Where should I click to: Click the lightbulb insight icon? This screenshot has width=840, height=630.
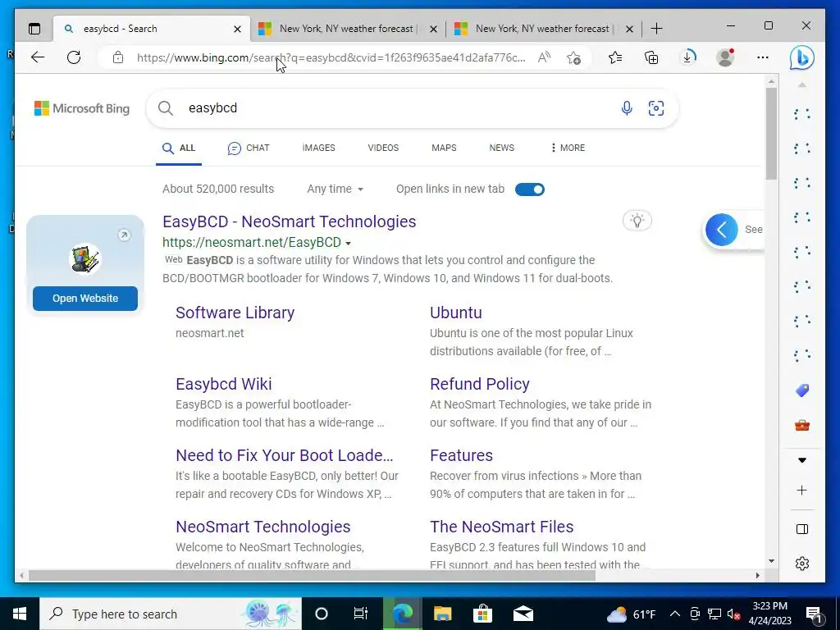pos(637,221)
